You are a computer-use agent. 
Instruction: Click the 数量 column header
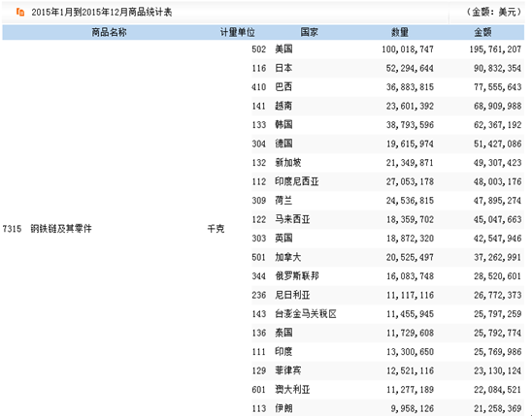(400, 33)
